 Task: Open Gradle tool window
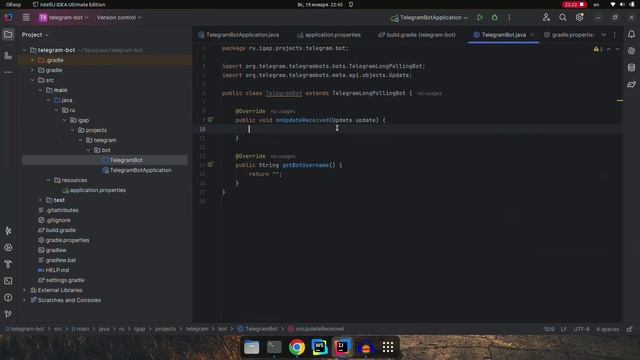pos(631,84)
